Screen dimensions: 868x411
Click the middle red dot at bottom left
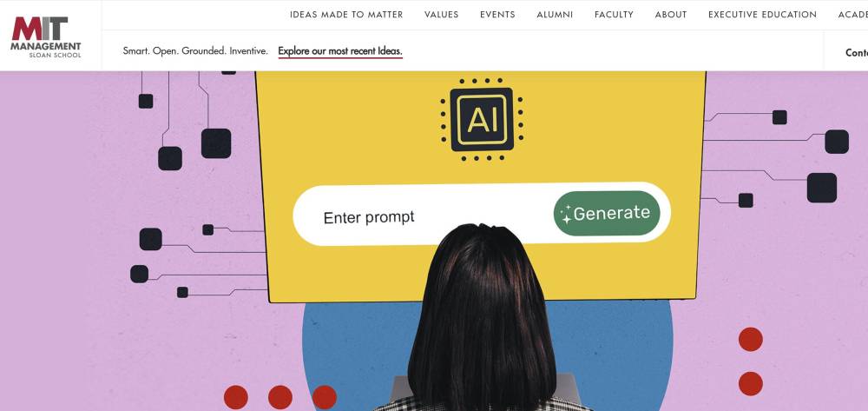pyautogui.click(x=280, y=398)
